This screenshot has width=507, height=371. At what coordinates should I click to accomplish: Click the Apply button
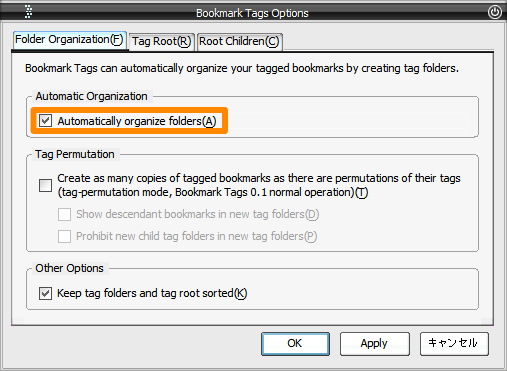[375, 343]
